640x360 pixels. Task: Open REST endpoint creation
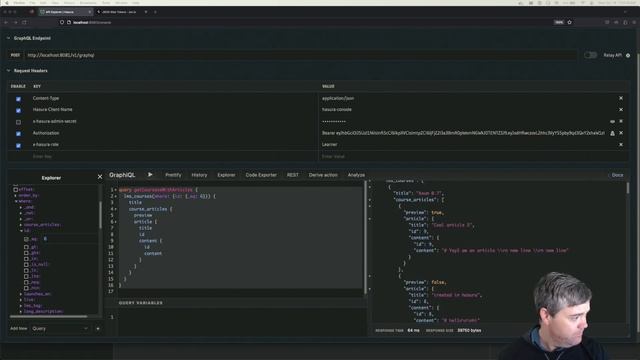point(292,175)
